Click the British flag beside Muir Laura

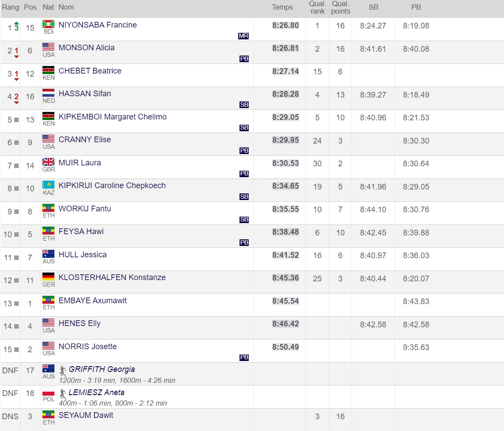(x=48, y=162)
